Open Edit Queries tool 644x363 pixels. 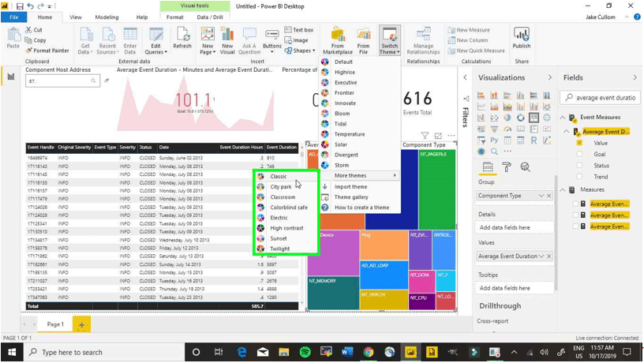pyautogui.click(x=156, y=40)
